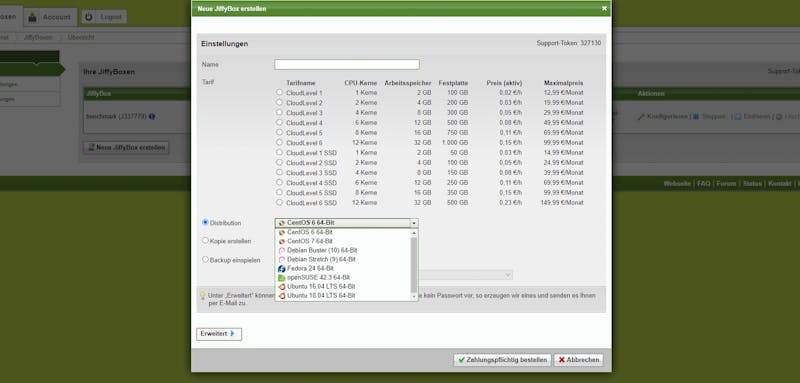This screenshot has height=383, width=800.
Task: Select the CloudLevel 1 tariff radio button
Action: 279,92
